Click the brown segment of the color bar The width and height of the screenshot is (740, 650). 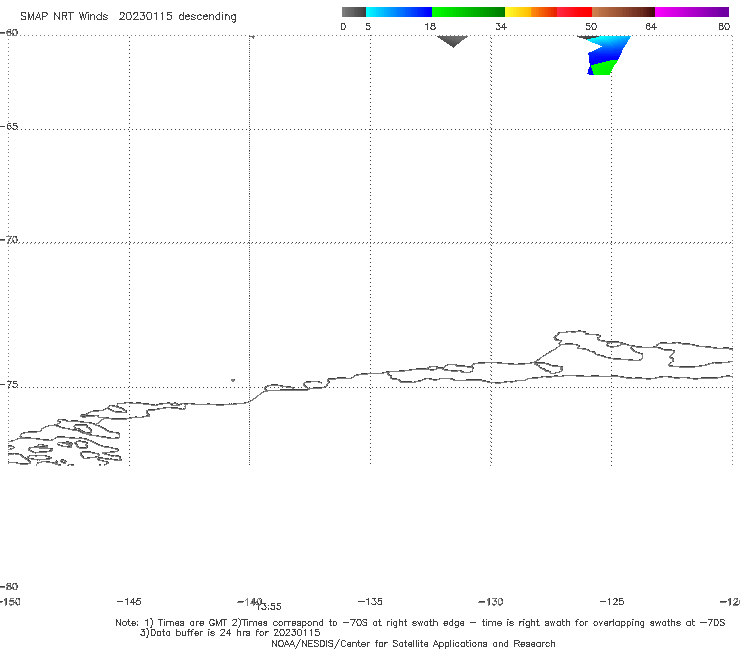623,12
